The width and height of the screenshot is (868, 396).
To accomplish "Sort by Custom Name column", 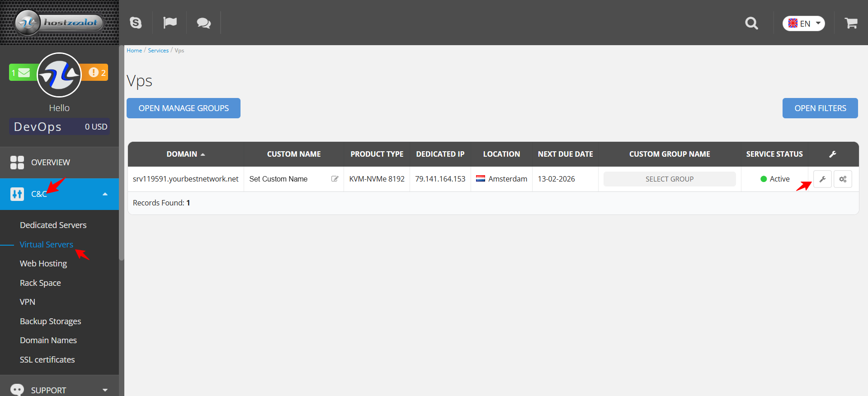I will point(294,154).
